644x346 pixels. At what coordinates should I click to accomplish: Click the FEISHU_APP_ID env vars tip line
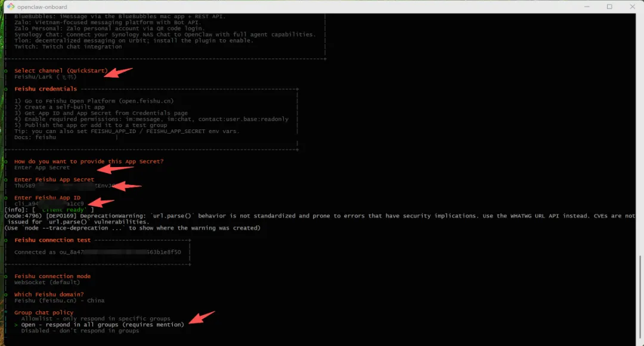pos(127,131)
